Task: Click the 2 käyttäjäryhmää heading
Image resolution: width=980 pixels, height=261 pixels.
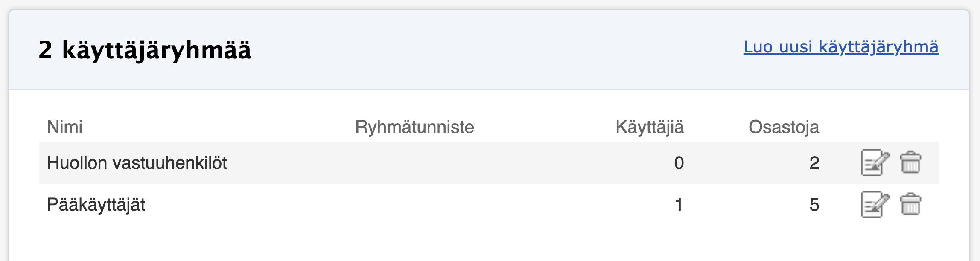Action: tap(145, 50)
